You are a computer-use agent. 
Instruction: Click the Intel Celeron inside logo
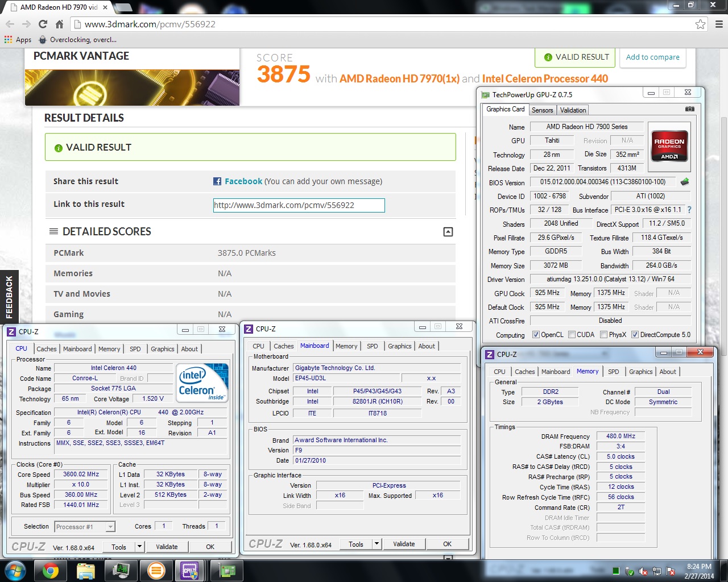click(203, 383)
